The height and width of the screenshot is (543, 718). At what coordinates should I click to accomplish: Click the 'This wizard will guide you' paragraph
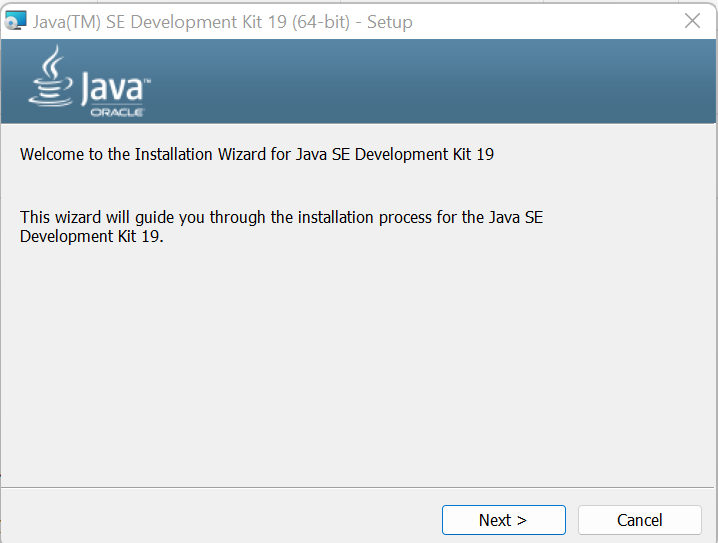[x=281, y=227]
